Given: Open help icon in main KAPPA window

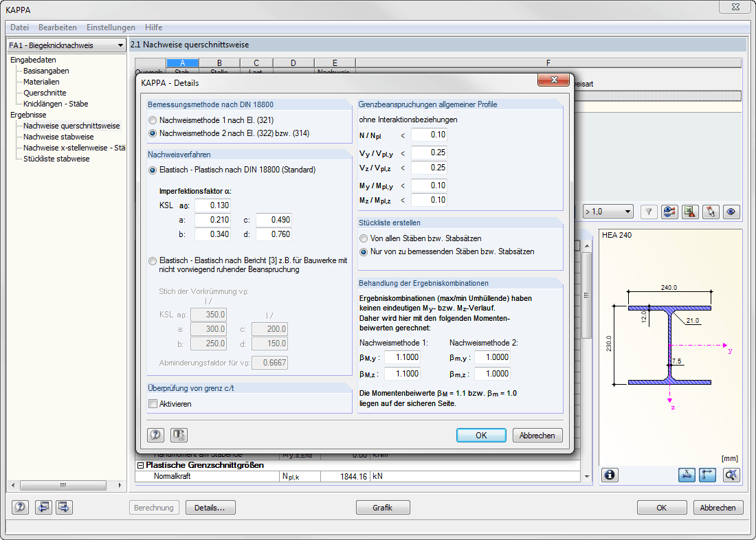Looking at the screenshot, I should (20, 507).
